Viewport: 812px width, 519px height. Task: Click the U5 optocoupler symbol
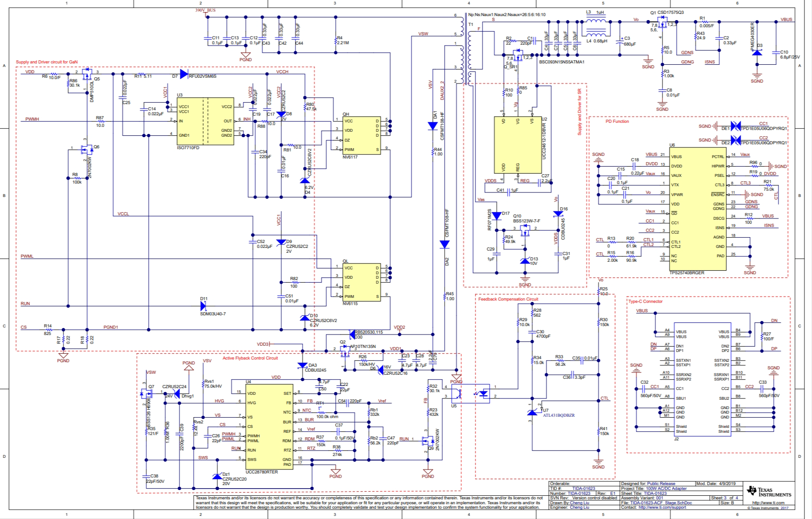(x=470, y=393)
